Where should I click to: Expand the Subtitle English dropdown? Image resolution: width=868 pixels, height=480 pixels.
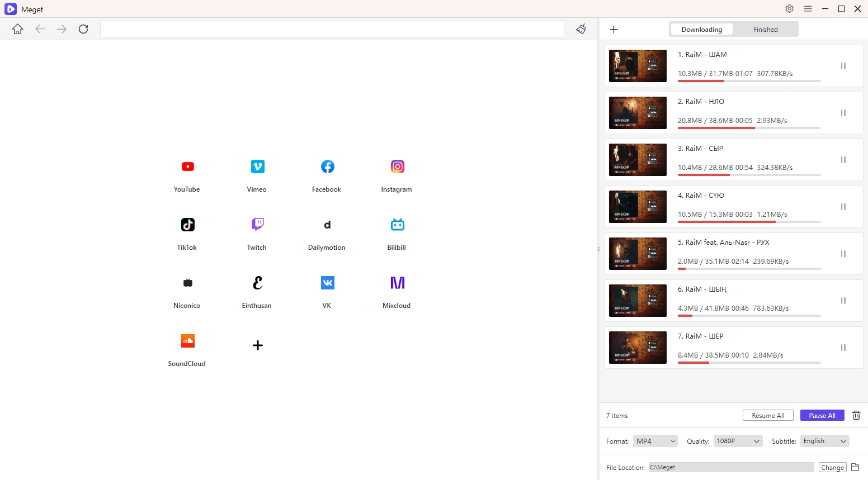coord(824,441)
